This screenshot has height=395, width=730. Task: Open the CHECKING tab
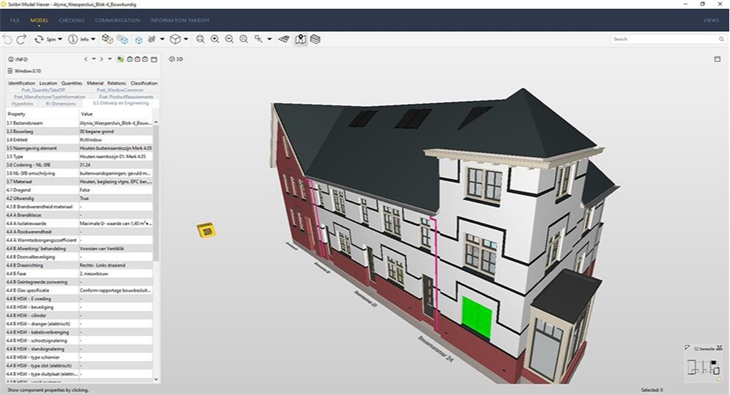tap(72, 20)
